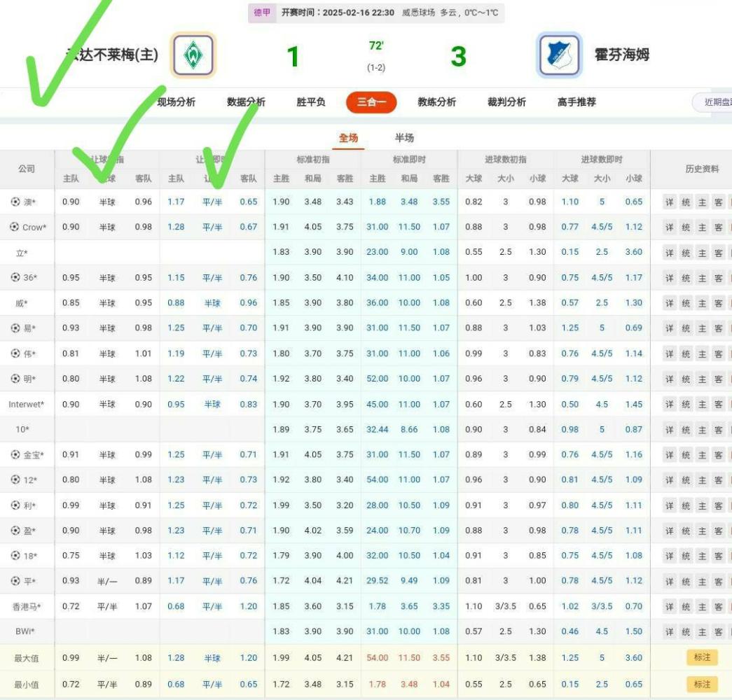
Task: Switch to 半场 sub-tab
Action: [404, 138]
